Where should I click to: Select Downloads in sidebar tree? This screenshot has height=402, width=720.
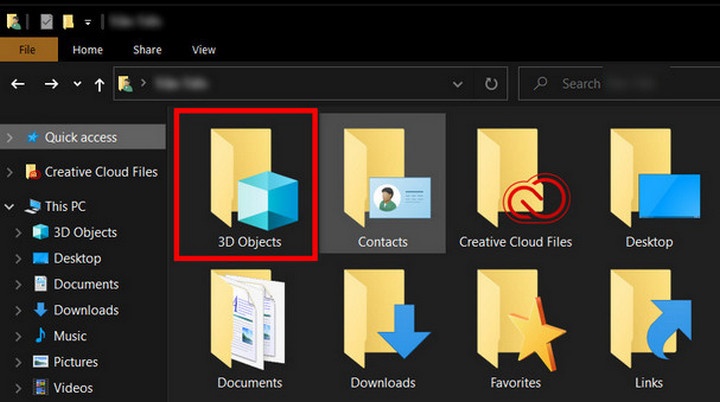coord(76,310)
